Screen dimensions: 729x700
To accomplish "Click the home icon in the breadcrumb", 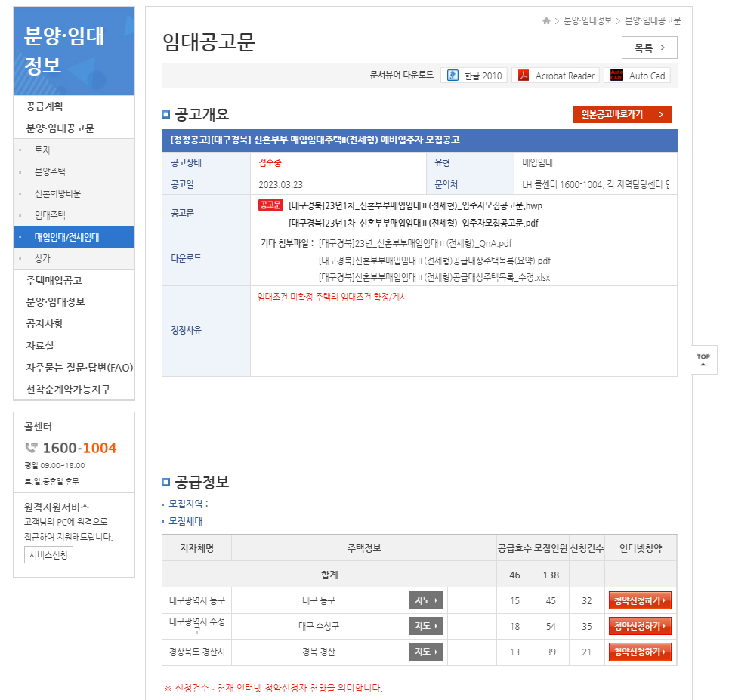I will 546,21.
